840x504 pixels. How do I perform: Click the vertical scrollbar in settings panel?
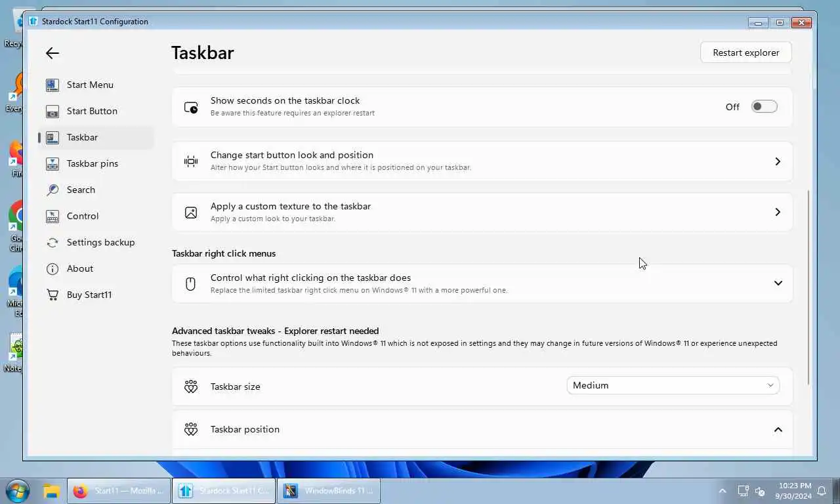click(x=808, y=287)
